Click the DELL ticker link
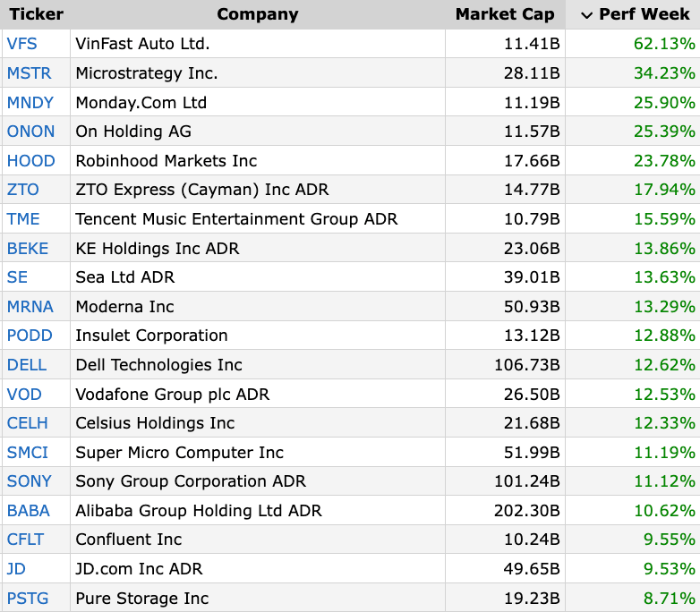This screenshot has width=700, height=612. pyautogui.click(x=26, y=365)
